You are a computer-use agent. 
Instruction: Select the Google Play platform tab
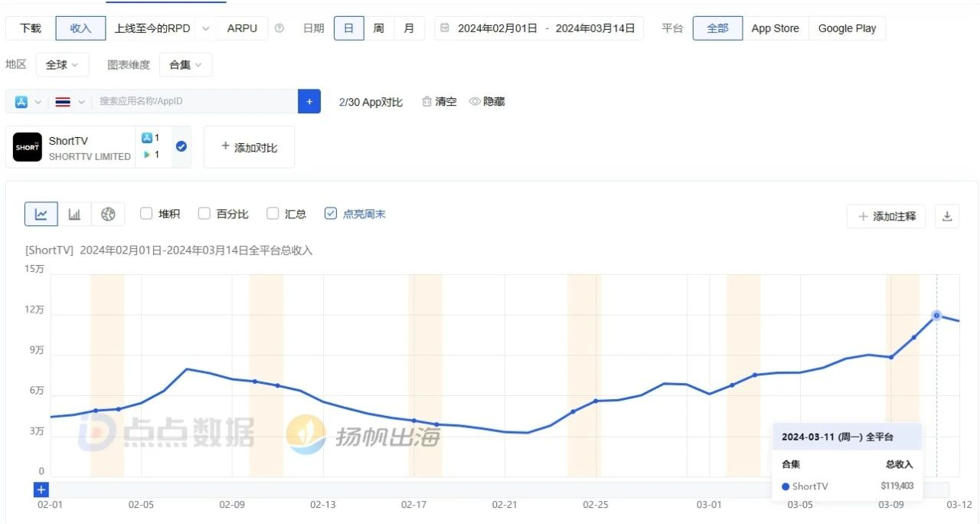(x=848, y=28)
